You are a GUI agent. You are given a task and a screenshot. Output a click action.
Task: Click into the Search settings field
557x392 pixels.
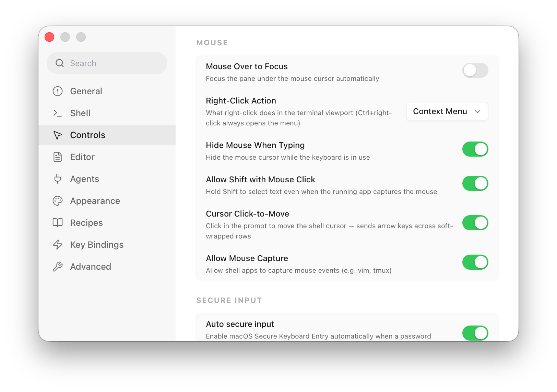[107, 63]
